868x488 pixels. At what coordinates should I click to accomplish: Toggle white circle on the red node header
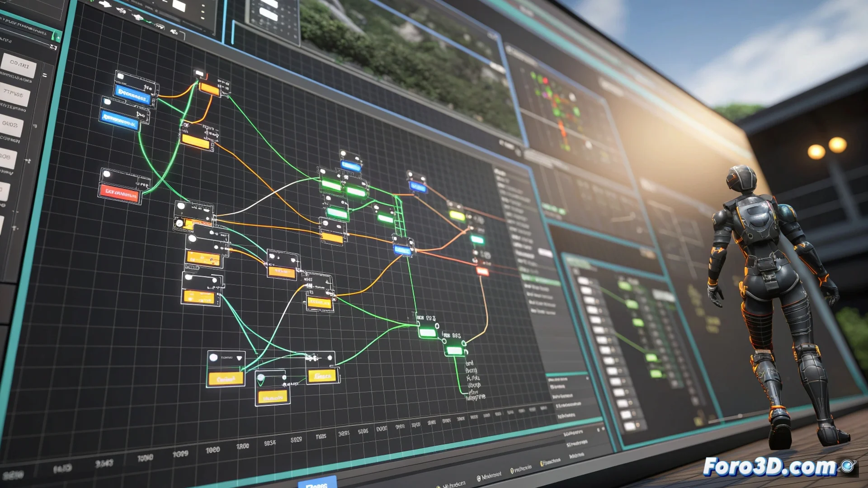(x=107, y=174)
